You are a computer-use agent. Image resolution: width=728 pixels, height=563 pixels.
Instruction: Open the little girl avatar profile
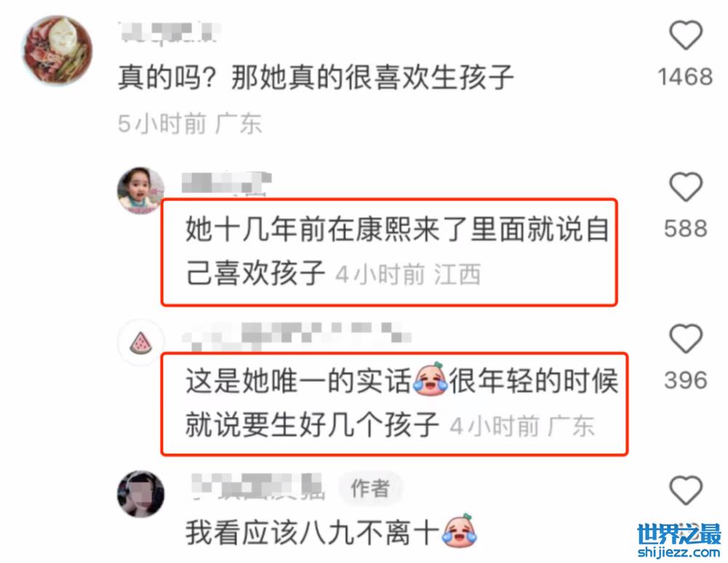[x=141, y=190]
